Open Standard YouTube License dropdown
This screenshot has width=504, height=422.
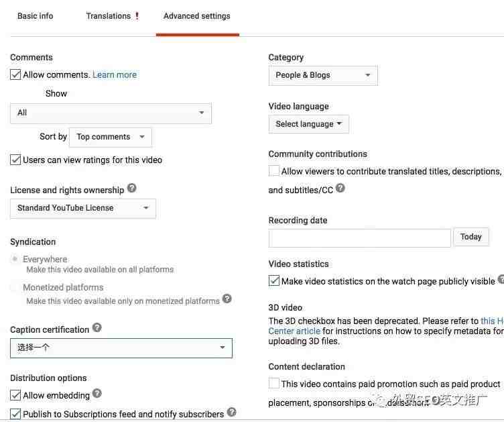(83, 209)
